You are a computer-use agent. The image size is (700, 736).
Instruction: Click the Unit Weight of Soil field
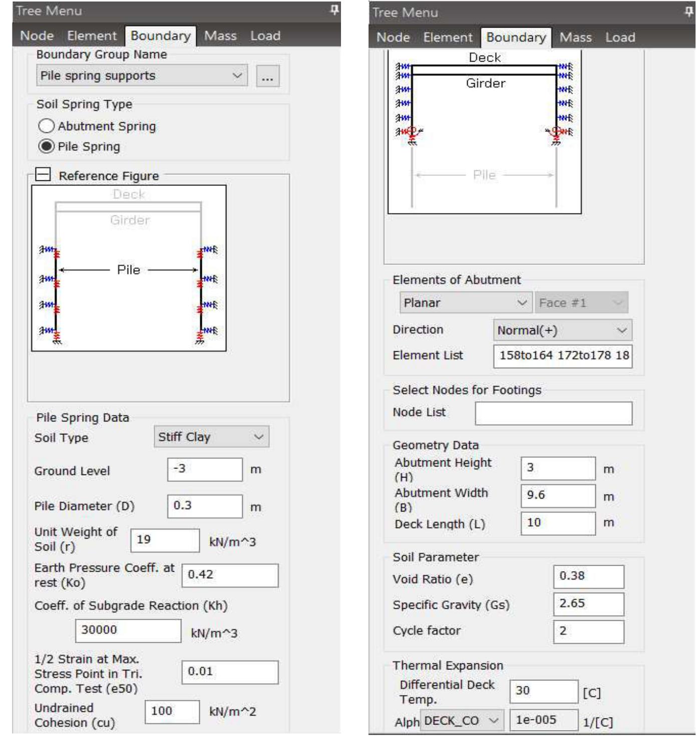[165, 541]
